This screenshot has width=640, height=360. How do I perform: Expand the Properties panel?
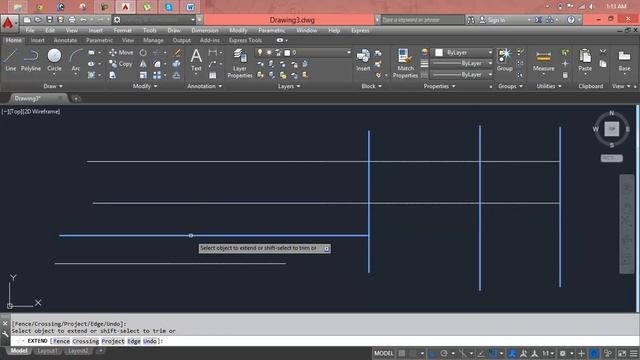pyautogui.click(x=439, y=86)
